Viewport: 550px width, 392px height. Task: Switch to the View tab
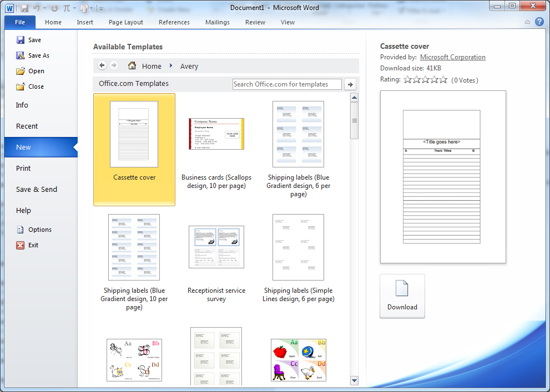(287, 22)
